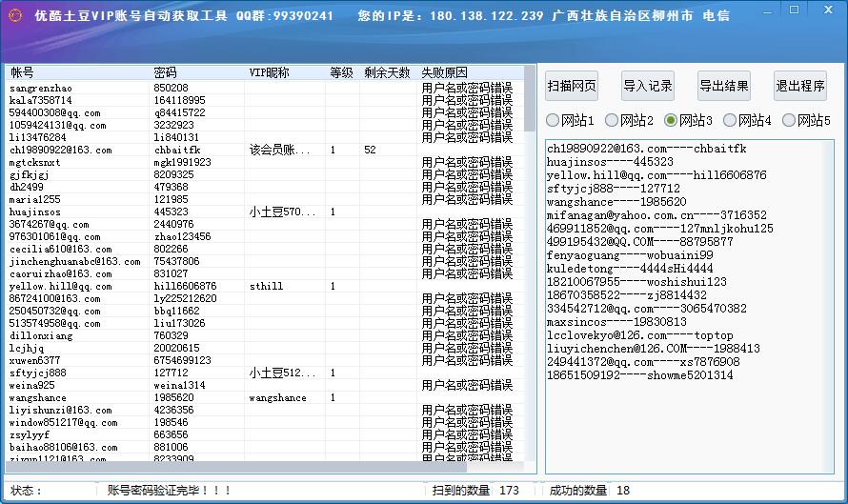Click the scanned count 173 in status bar
Viewport: 848px width, 504px height.
[x=509, y=491]
